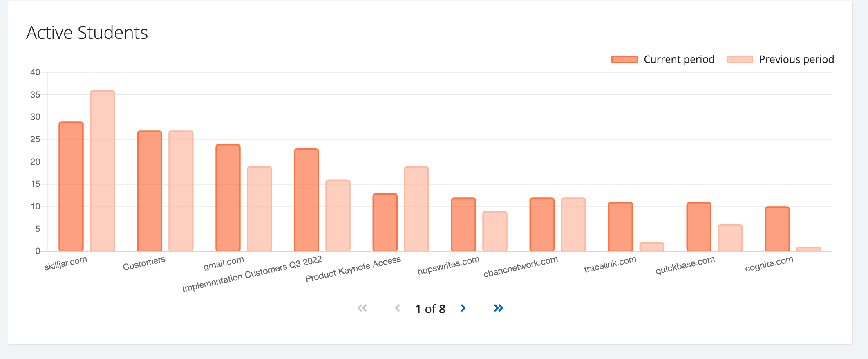Click skilljar.com previous period bar
868x359 pixels.
pos(103,171)
